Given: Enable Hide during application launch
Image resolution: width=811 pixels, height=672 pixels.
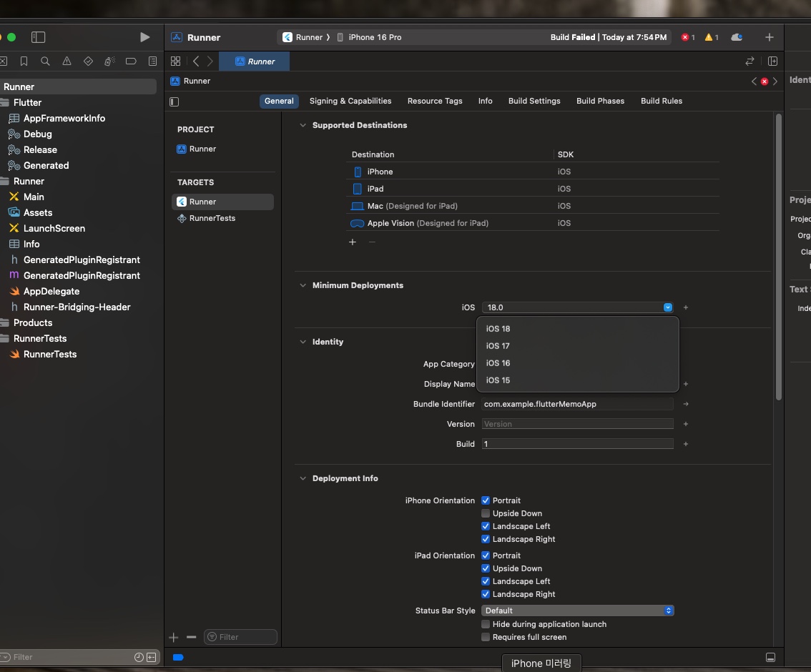Looking at the screenshot, I should point(486,624).
